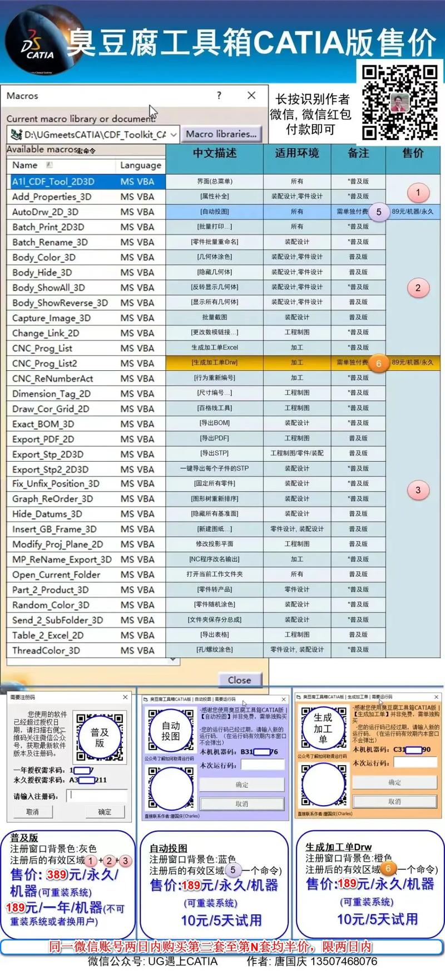Click the Close button in Macros dialog
The image size is (445, 980).
point(239,680)
